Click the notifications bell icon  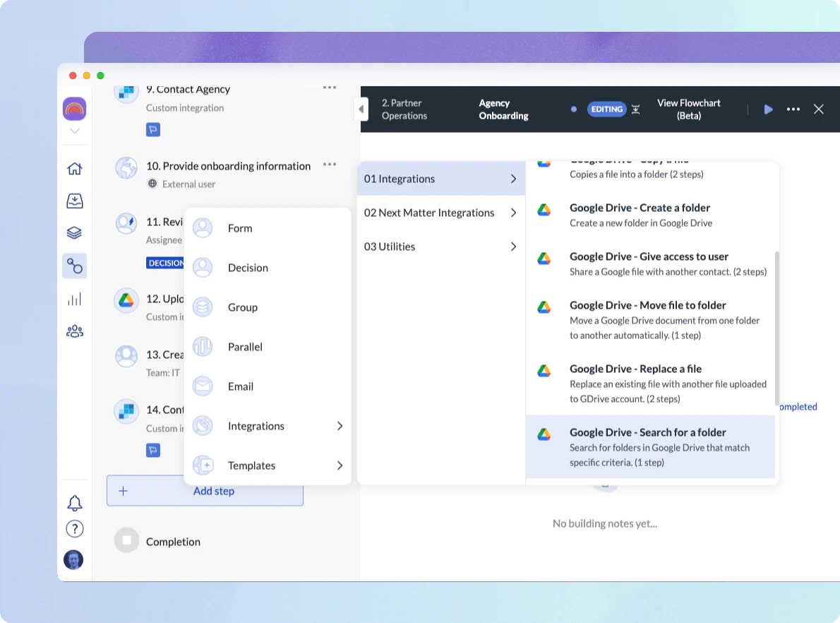pyautogui.click(x=74, y=503)
